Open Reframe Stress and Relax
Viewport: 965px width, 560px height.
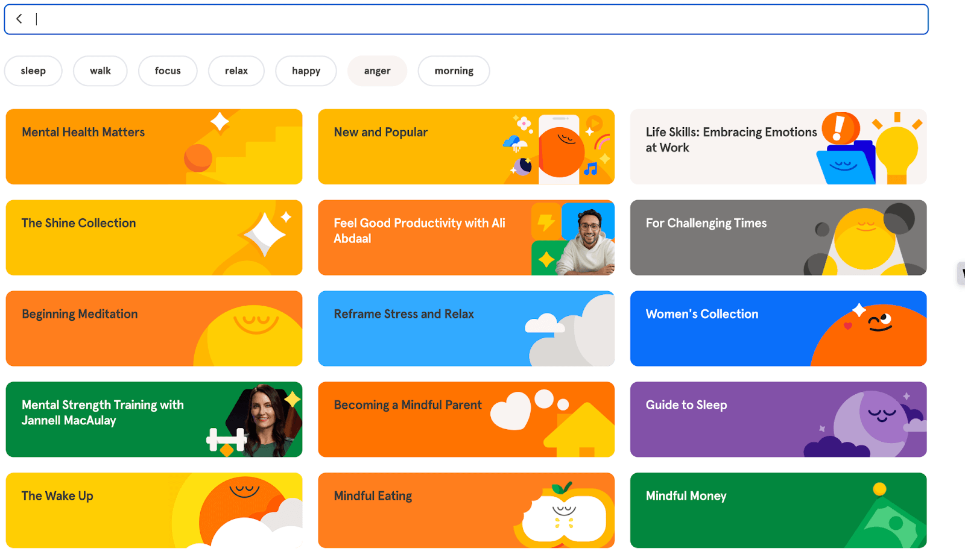tap(466, 329)
